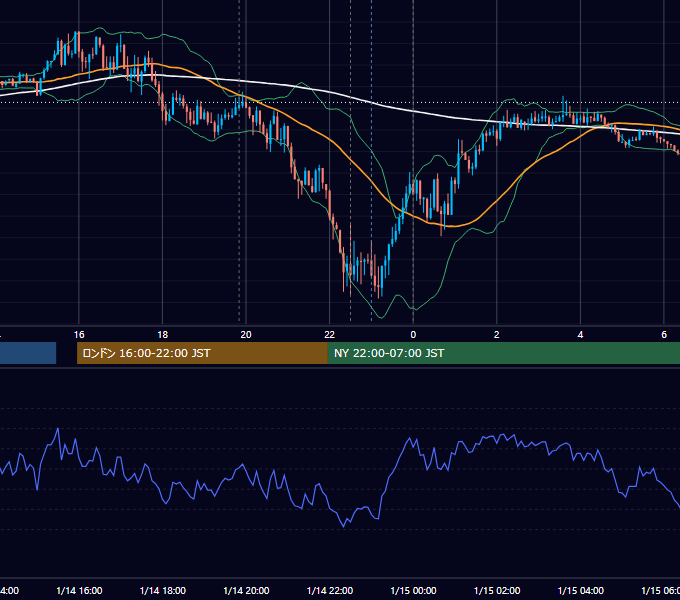680x600 pixels.
Task: Click the 1/14 20:00 date label
Action: (246, 590)
